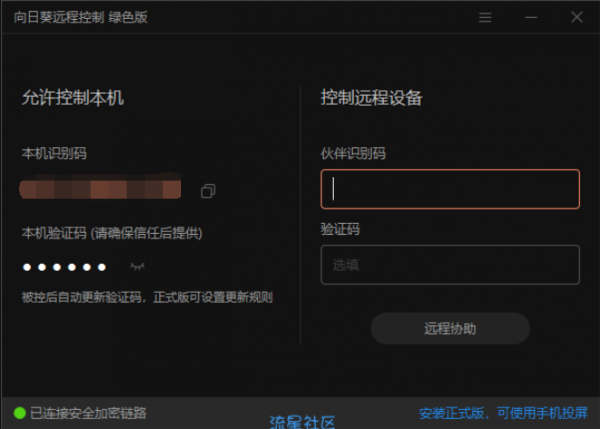The height and width of the screenshot is (429, 600).
Task: Open the hamburger menu in title bar
Action: click(x=485, y=17)
